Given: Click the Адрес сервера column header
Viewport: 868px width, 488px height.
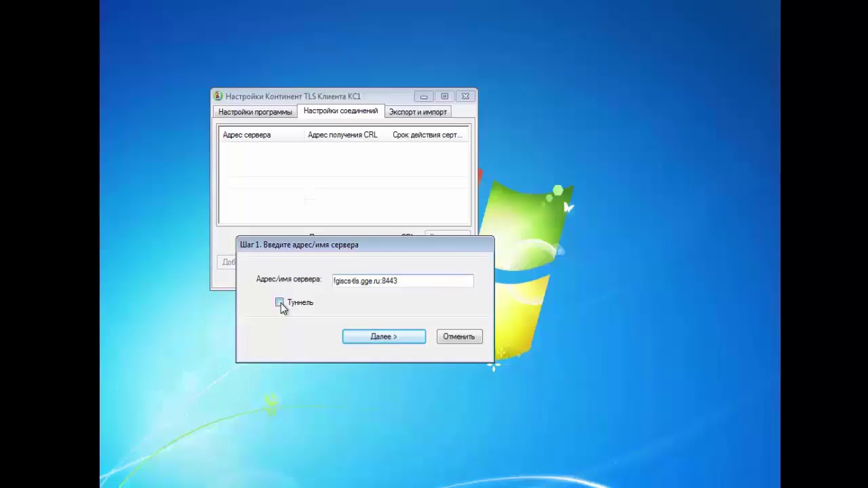Looking at the screenshot, I should (262, 135).
